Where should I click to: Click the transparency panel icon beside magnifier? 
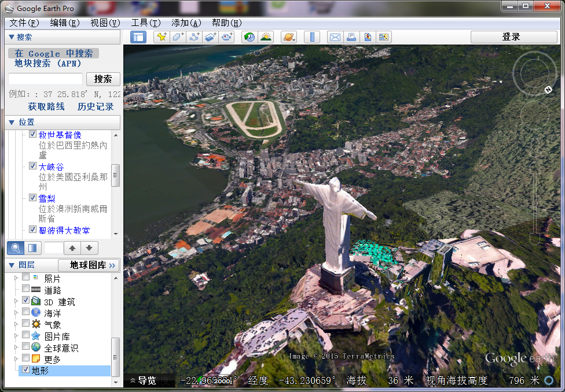[32, 248]
